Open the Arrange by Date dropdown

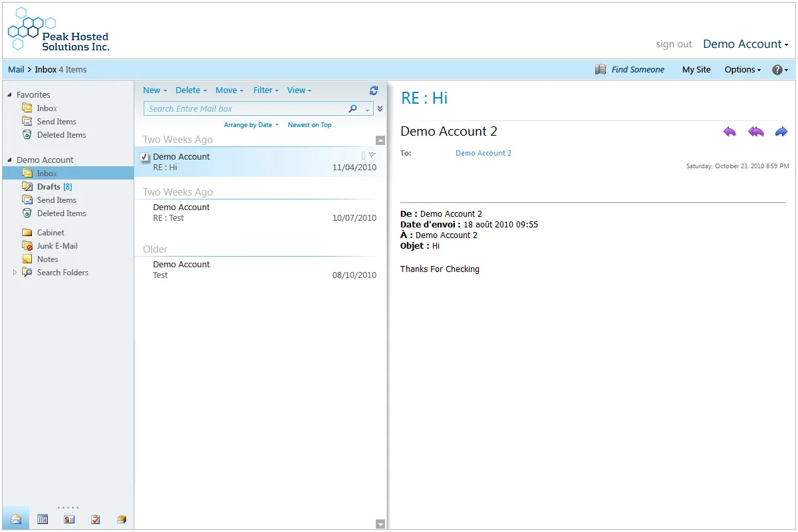tap(251, 125)
